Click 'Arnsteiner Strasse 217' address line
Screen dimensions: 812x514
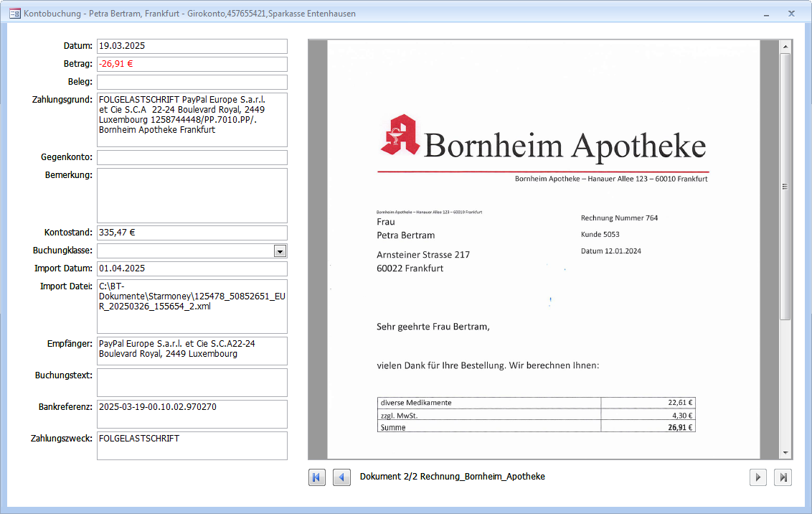[423, 255]
